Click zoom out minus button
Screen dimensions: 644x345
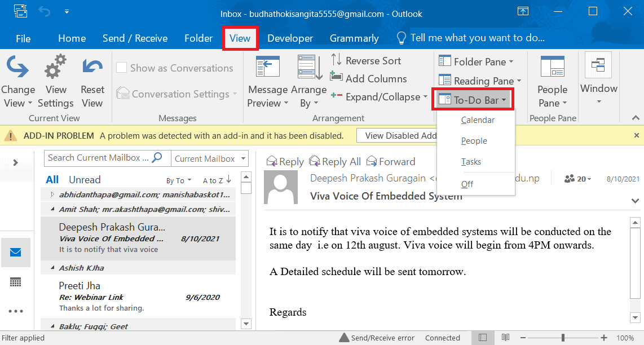tap(523, 338)
